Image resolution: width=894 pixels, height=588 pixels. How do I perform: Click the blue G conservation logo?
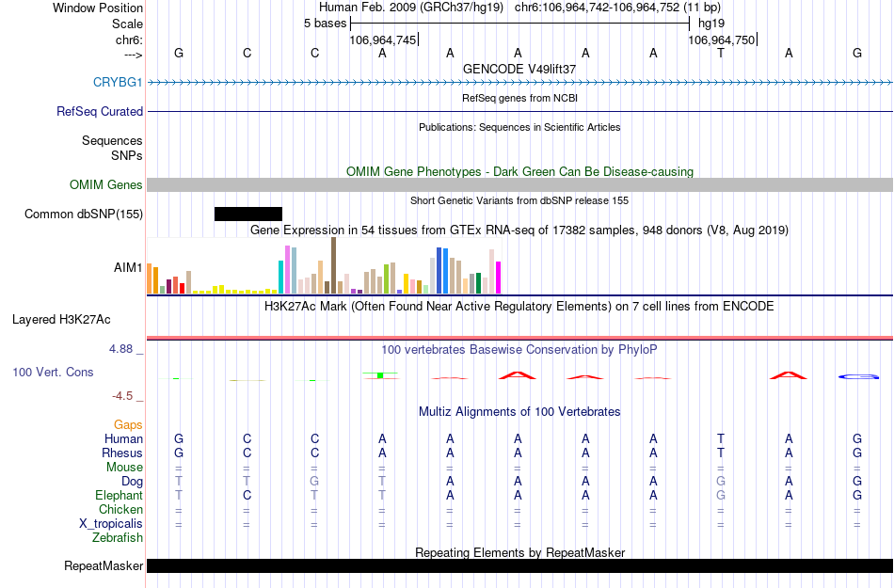click(x=858, y=376)
